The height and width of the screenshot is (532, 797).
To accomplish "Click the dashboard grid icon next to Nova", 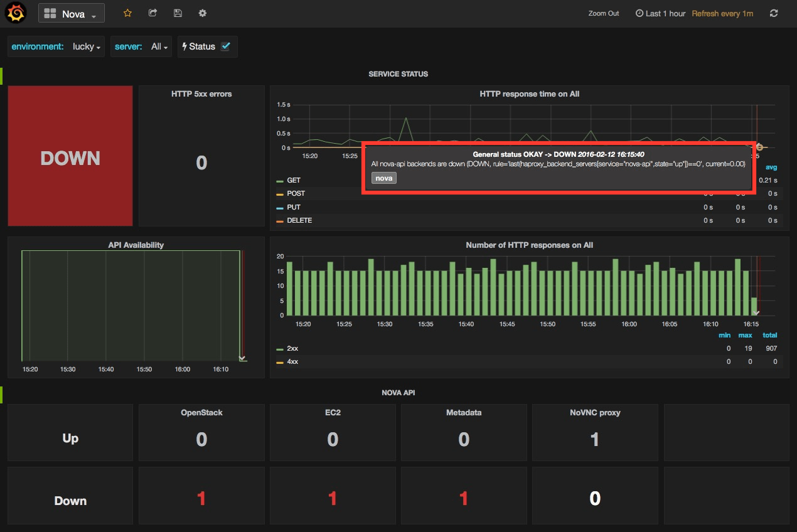I will pyautogui.click(x=49, y=13).
